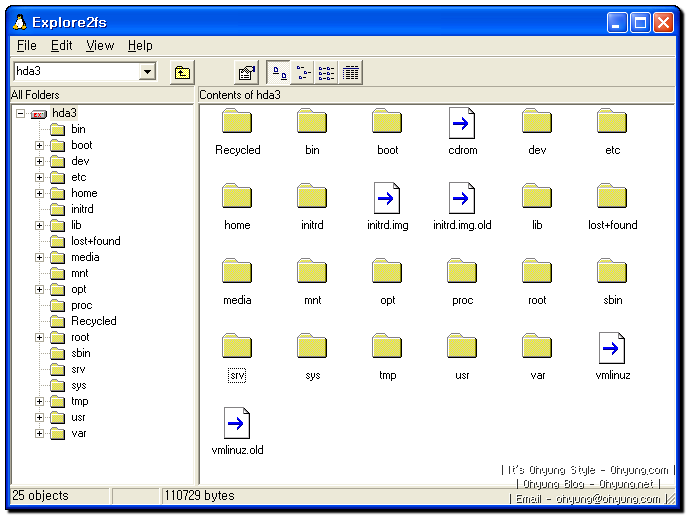Select sys in the folder tree
Image resolution: width=687 pixels, height=516 pixels.
coord(78,385)
